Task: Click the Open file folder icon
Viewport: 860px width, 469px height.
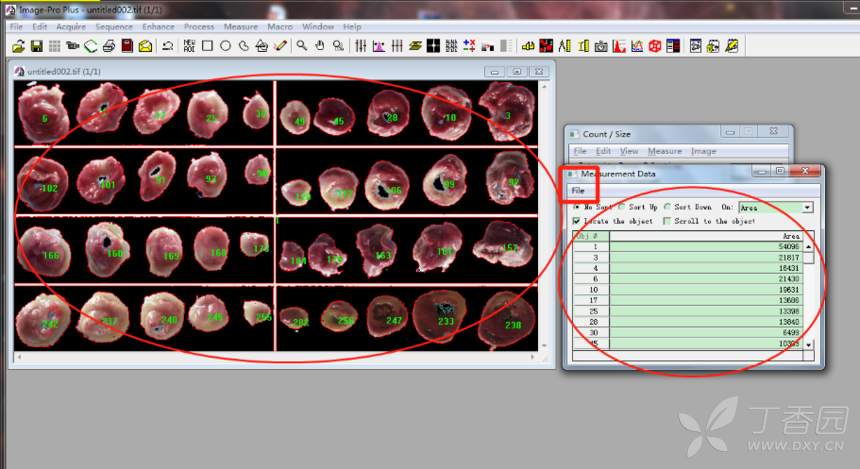Action: (18, 46)
